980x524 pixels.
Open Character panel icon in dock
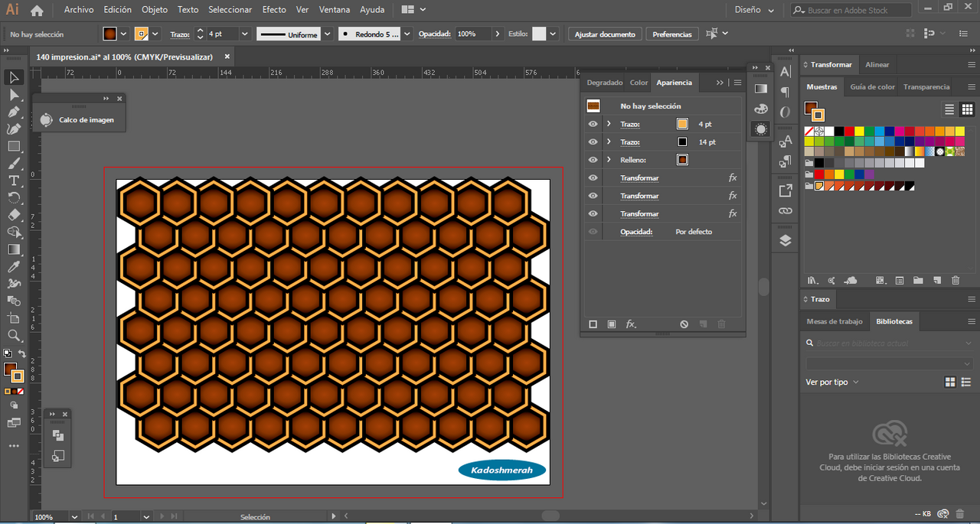click(785, 71)
